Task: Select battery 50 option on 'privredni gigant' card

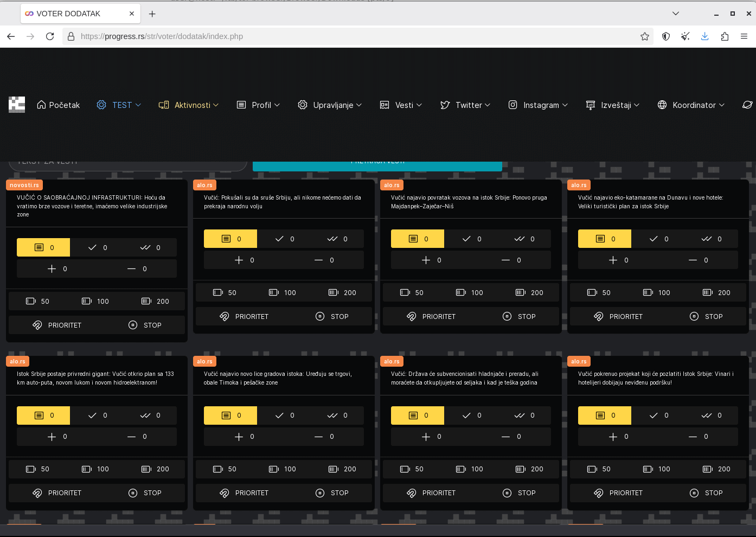Action: click(37, 469)
